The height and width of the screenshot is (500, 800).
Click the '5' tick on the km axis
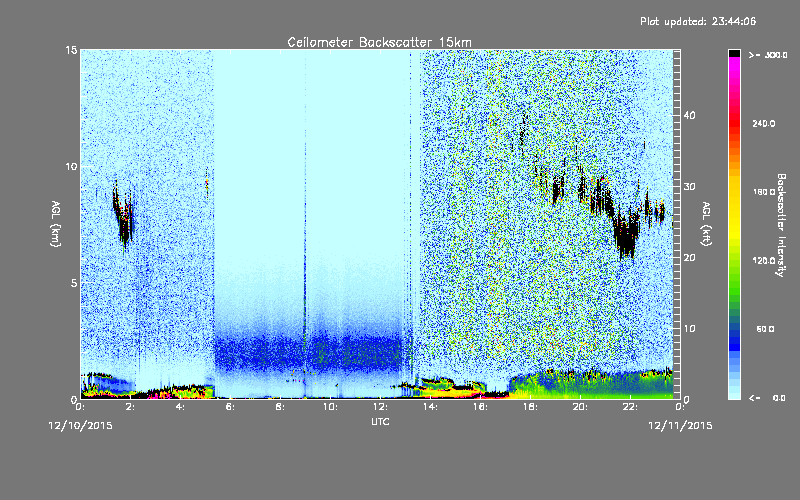tap(74, 283)
